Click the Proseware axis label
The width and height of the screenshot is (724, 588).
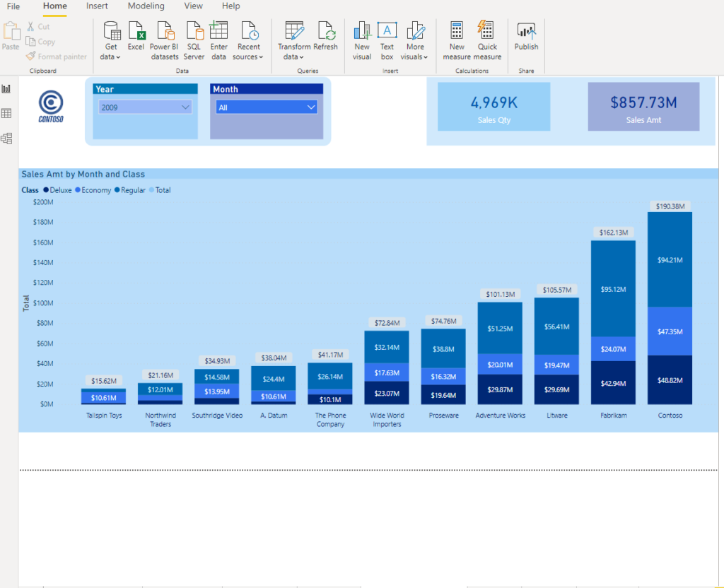point(443,416)
